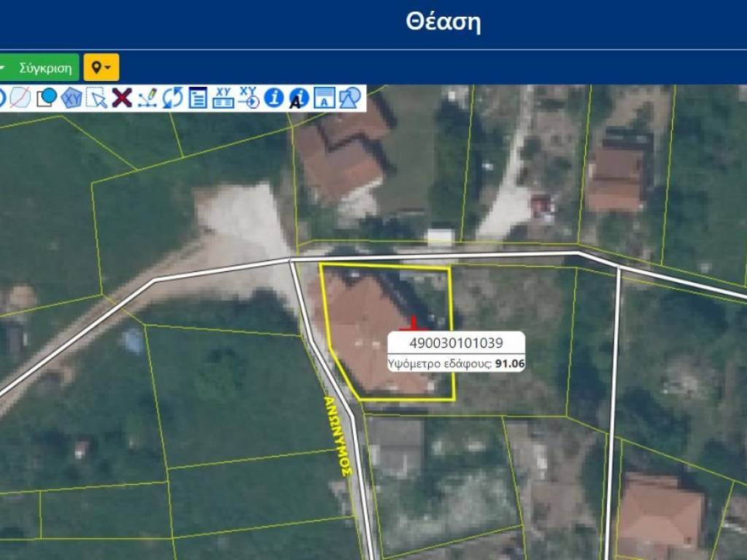
Task: Select the shapes drawing tool icon
Action: coord(350,97)
